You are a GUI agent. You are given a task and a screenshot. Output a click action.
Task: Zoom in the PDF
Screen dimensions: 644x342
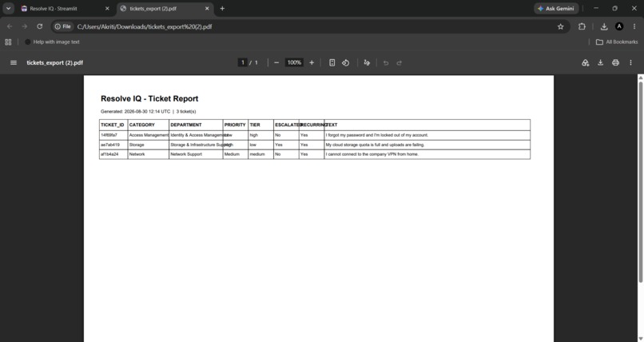pos(312,63)
